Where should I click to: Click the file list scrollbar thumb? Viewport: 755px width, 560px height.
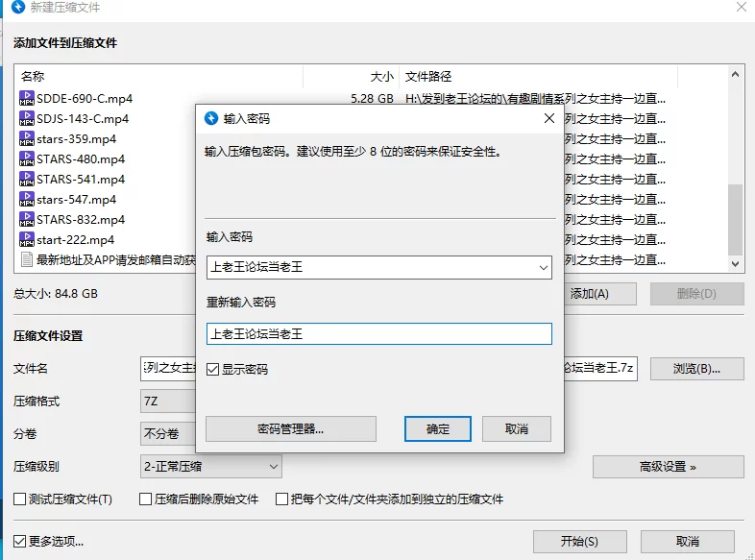pyautogui.click(x=735, y=220)
